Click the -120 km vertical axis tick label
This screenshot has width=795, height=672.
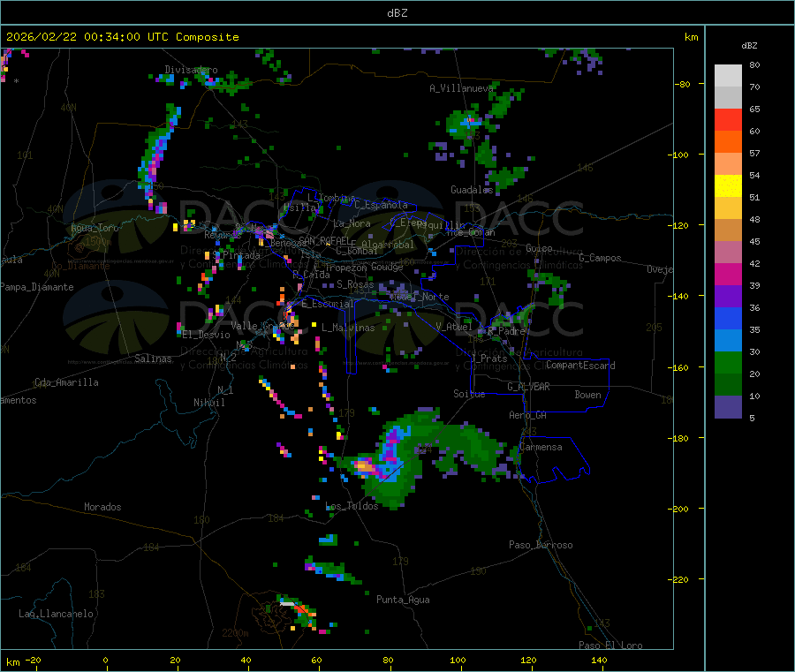pyautogui.click(x=678, y=225)
